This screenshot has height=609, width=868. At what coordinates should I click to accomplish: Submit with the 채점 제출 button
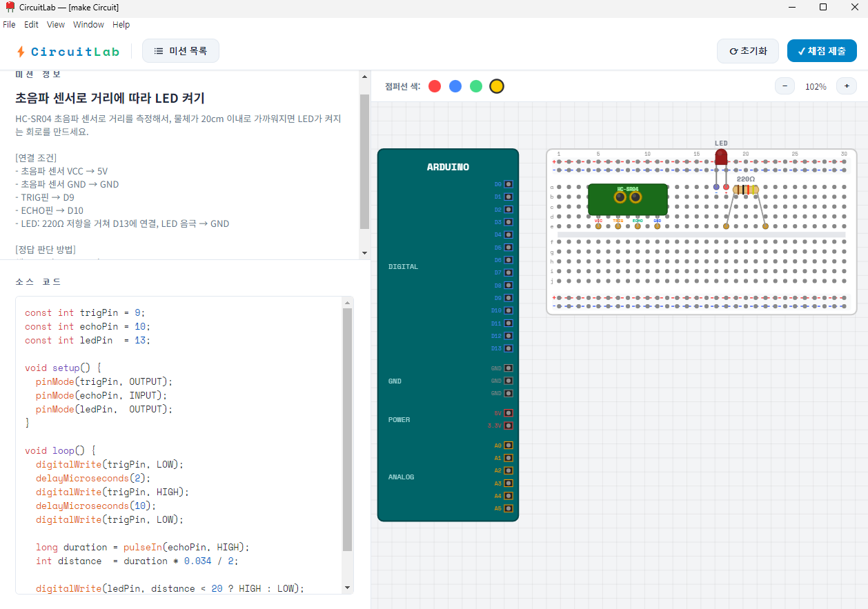(x=822, y=51)
